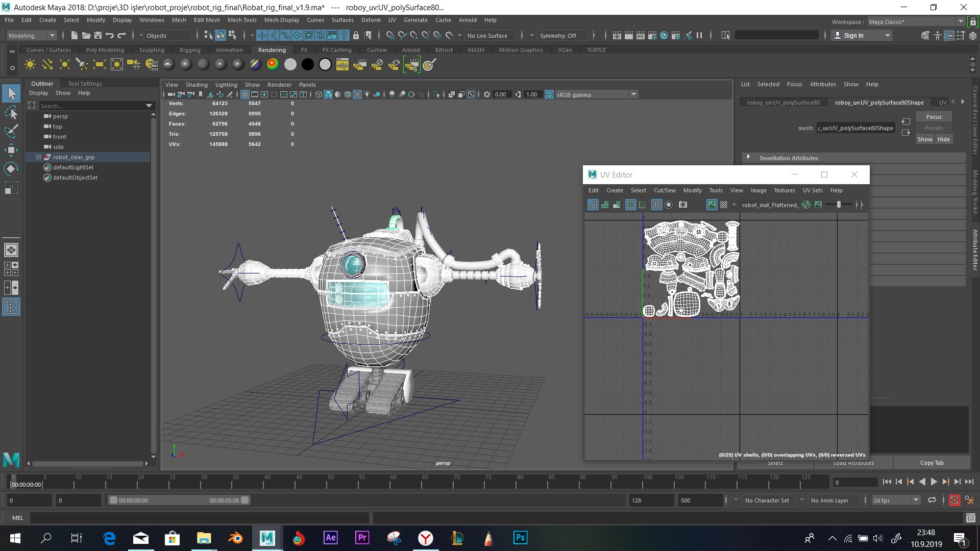980x551 pixels.
Task: Activate Lasso select tool in tool box
Action: tap(11, 112)
